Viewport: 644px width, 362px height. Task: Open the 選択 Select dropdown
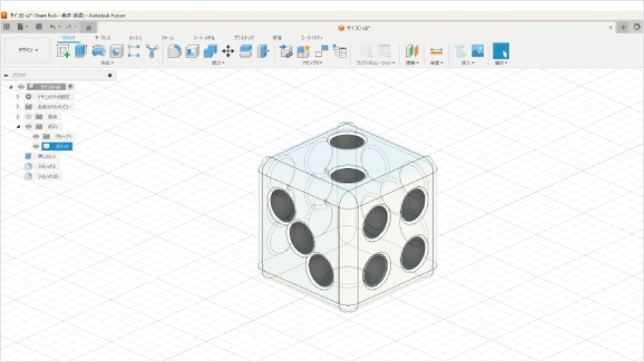[501, 63]
